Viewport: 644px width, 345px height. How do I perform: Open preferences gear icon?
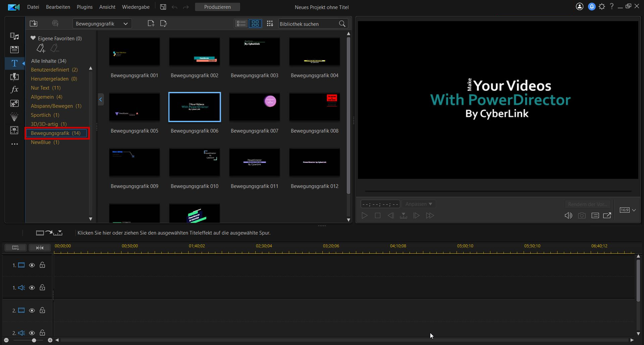click(x=602, y=7)
